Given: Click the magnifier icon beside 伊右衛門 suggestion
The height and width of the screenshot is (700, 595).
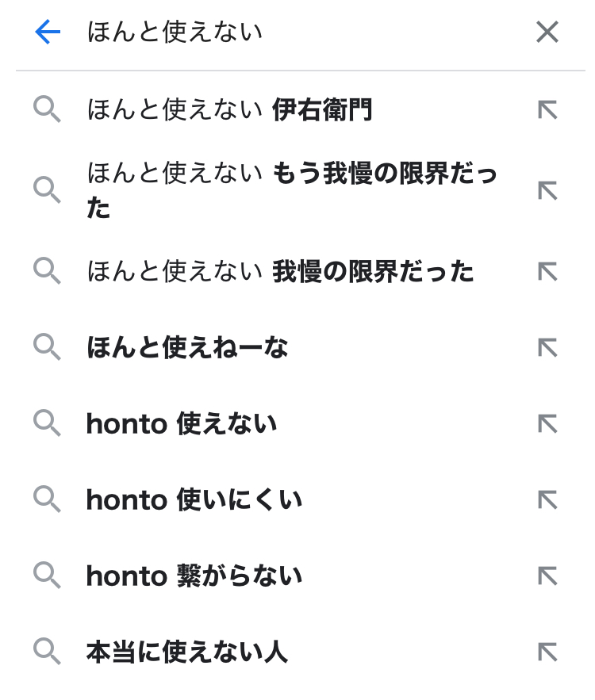Looking at the screenshot, I should [48, 110].
